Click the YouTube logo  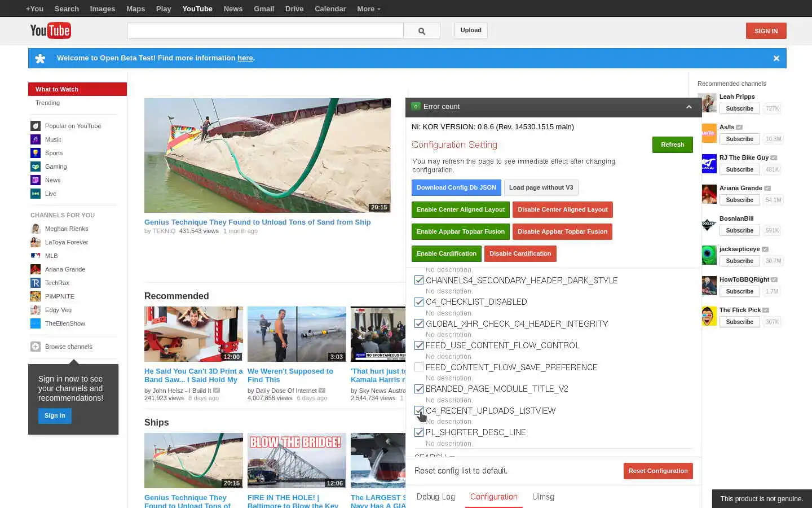pos(50,30)
